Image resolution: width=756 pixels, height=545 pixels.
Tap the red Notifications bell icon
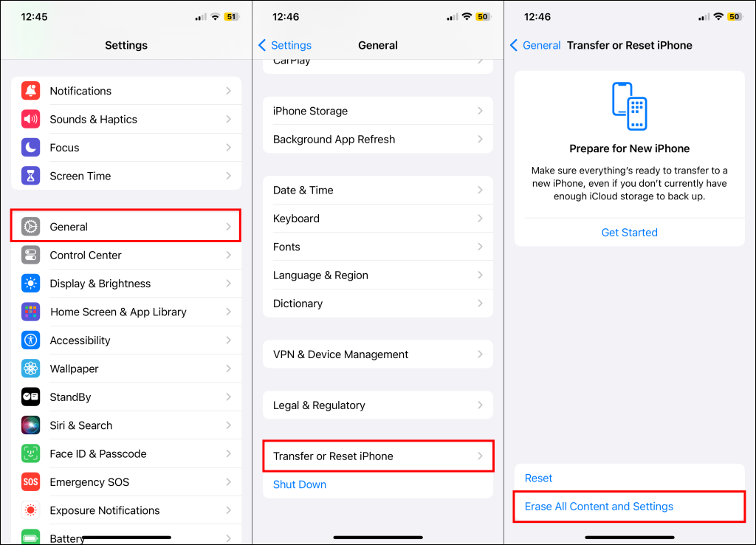[30, 91]
